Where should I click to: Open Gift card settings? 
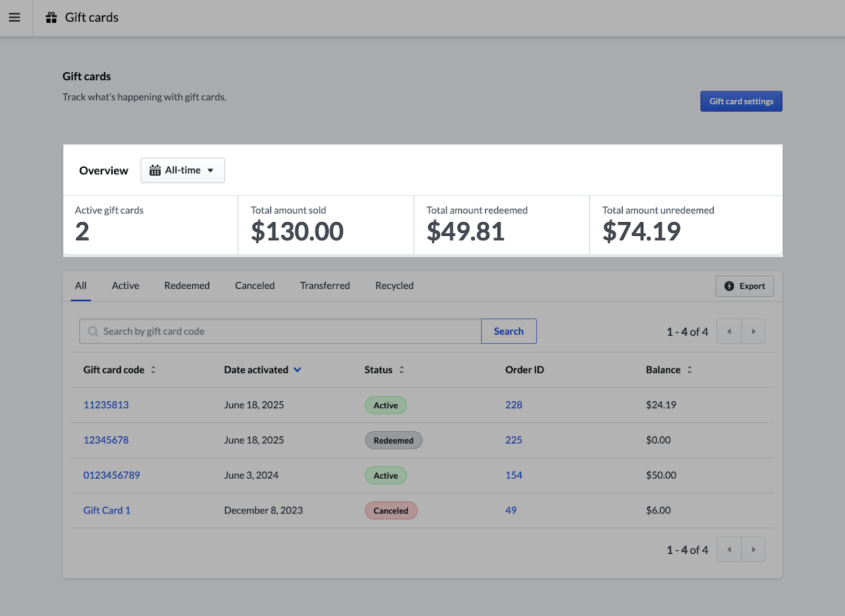click(x=741, y=101)
